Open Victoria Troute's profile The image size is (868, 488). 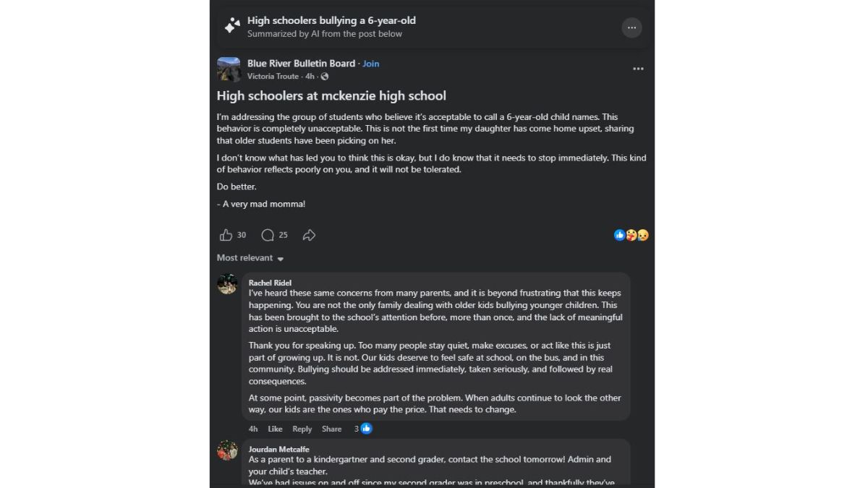(x=273, y=76)
